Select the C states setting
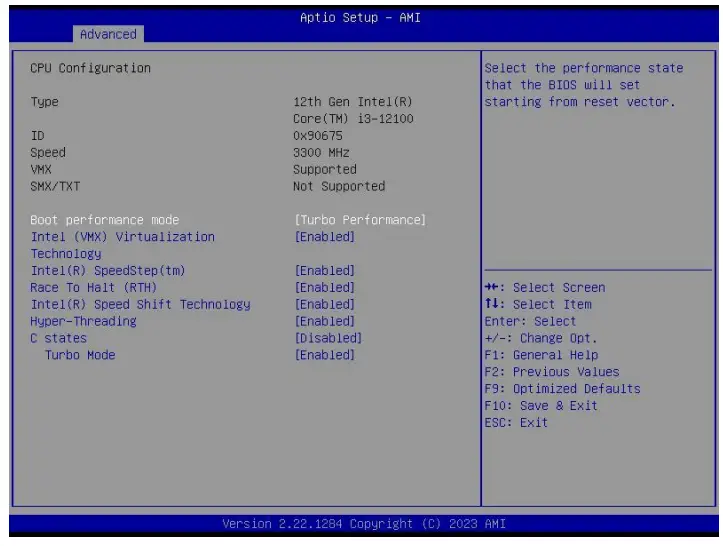 click(59, 338)
